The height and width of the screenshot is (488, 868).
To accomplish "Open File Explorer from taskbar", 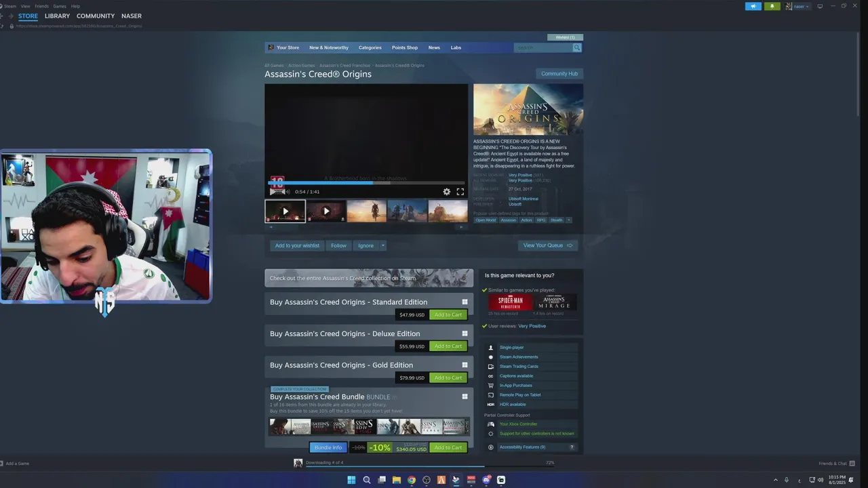I will [397, 480].
